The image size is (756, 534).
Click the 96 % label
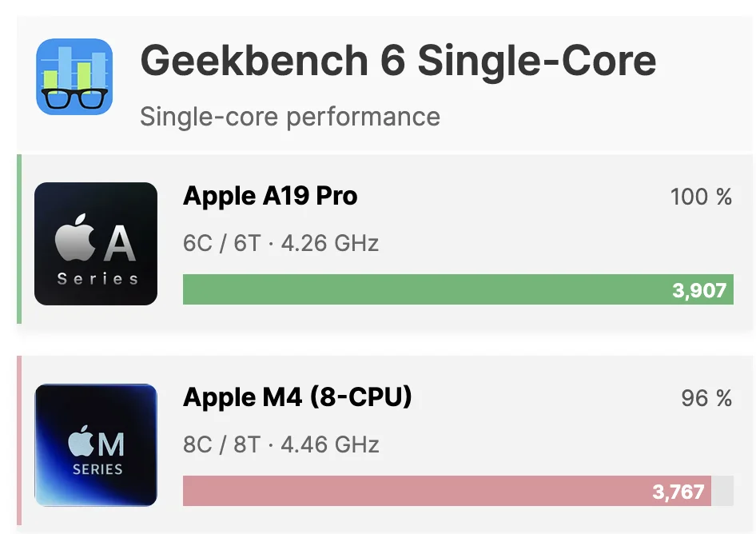[x=706, y=398]
